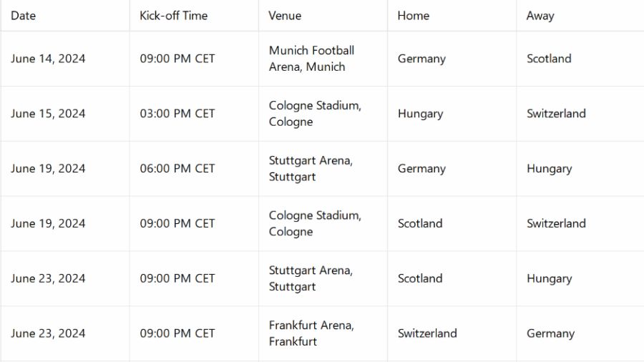Select Germany in the Stuttgart Arena June 19 row
The image size is (644, 362).
coord(421,169)
